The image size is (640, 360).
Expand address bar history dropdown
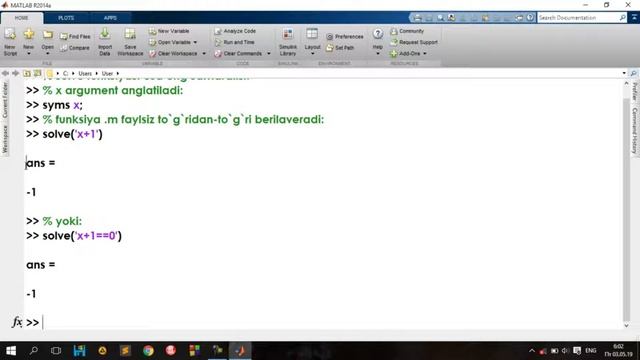(624, 73)
